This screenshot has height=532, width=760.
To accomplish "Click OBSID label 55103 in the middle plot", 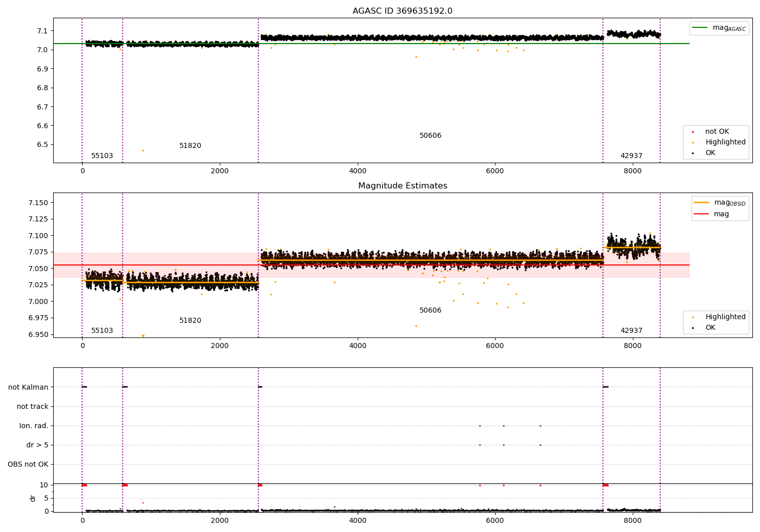I will [x=102, y=331].
